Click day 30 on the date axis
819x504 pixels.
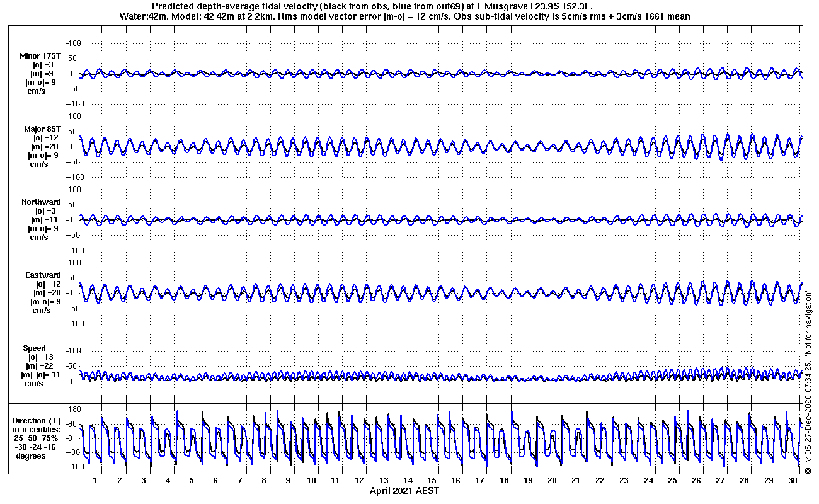[x=793, y=480]
